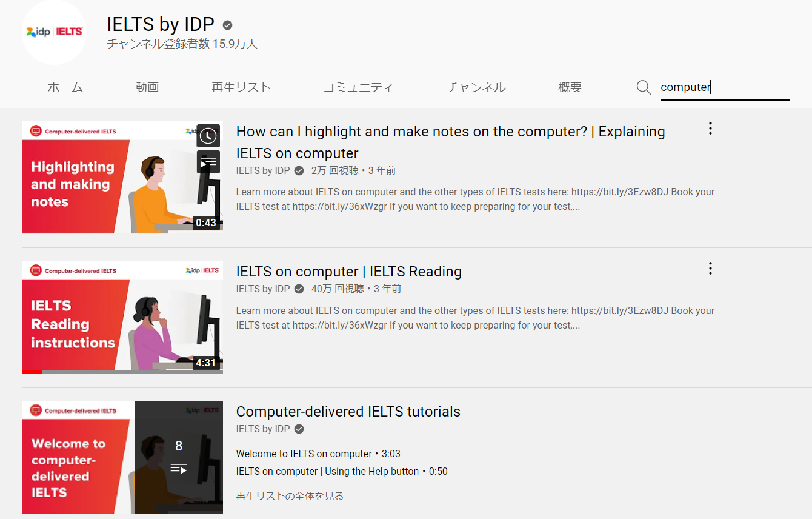Viewport: 812px width, 519px height.
Task: Click the verified badge next to the channel name
Action: coord(227,25)
